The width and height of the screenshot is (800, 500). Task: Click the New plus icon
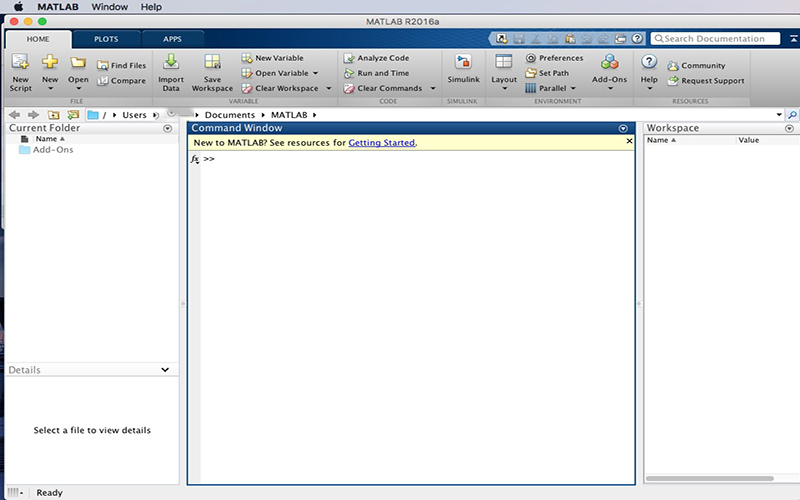point(49,62)
